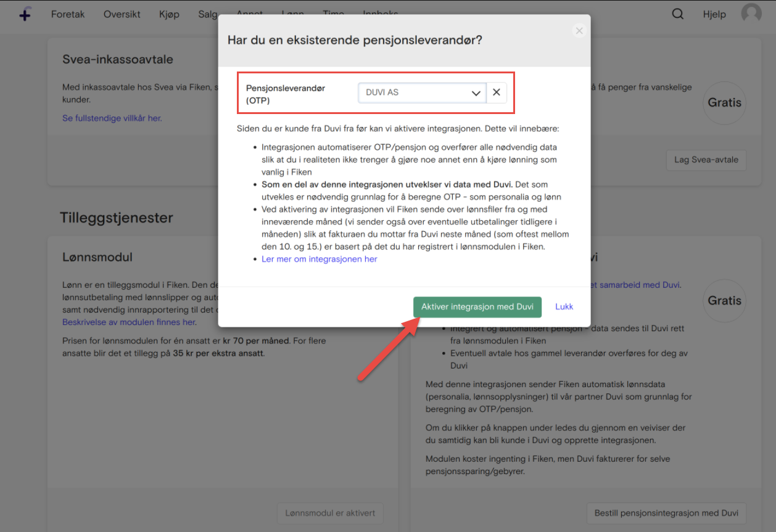The image size is (776, 532).
Task: Open Beskrivelse av modulen finnes her link
Action: 129,322
